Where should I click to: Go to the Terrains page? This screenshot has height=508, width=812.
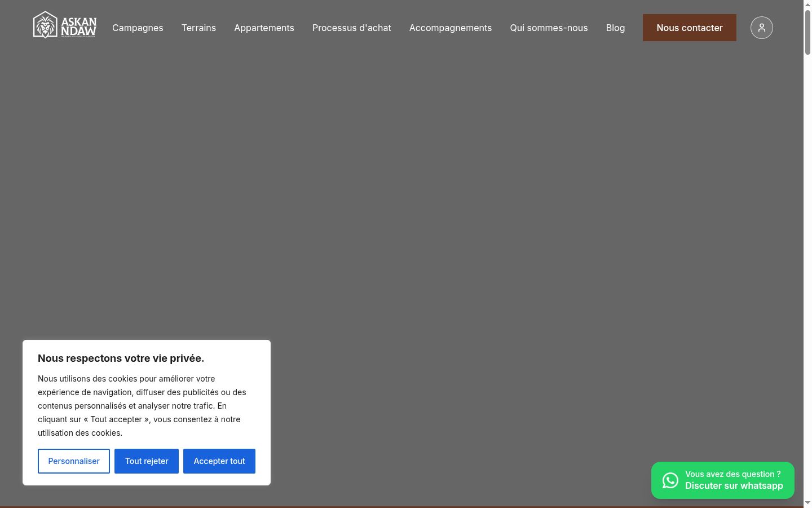coord(198,28)
